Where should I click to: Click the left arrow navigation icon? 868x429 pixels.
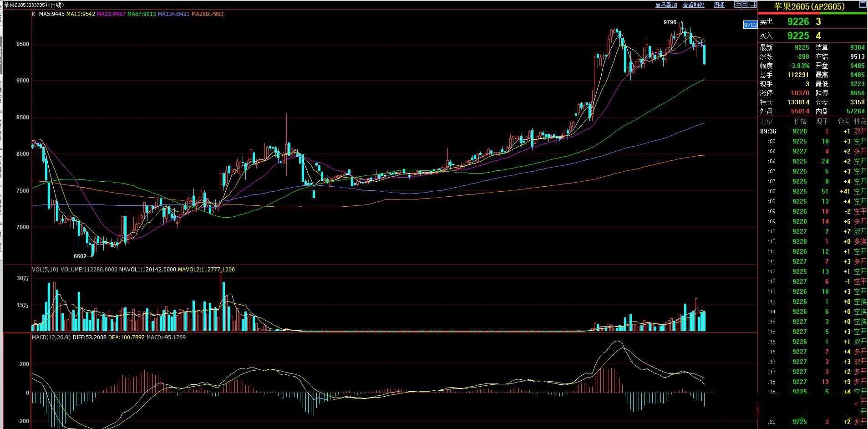(x=738, y=5)
